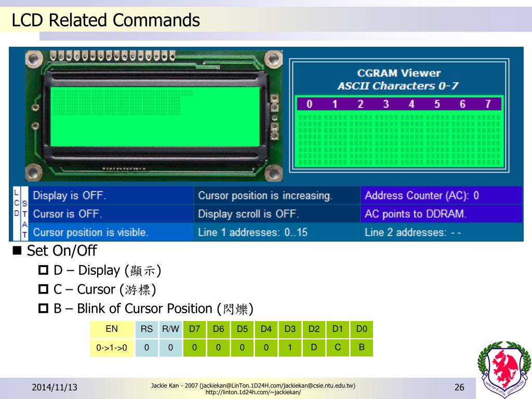Image resolution: width=532 pixels, height=399 pixels.
Task: Click slide page number 26
Action: tap(459, 387)
